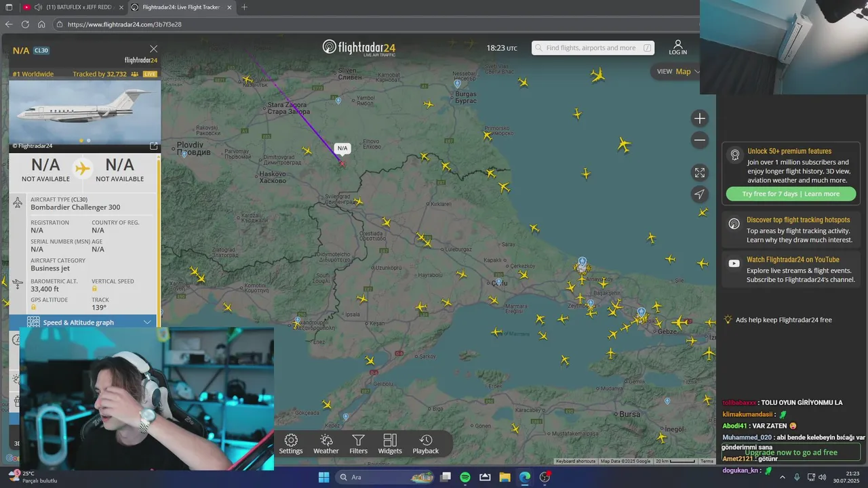Image resolution: width=868 pixels, height=488 pixels.
Task: Click the #1 Worldwide label
Action: click(33, 74)
